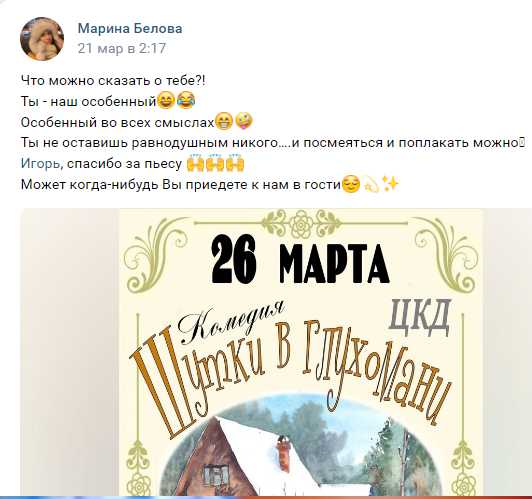Open the author name link Марина Белова
The image size is (532, 499).
tap(130, 28)
